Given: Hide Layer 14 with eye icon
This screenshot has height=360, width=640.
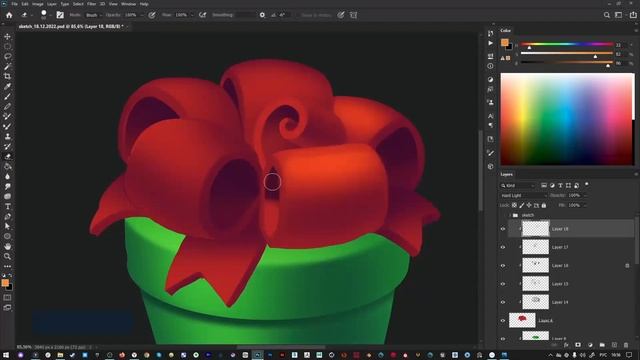Looking at the screenshot, I should 503,302.
